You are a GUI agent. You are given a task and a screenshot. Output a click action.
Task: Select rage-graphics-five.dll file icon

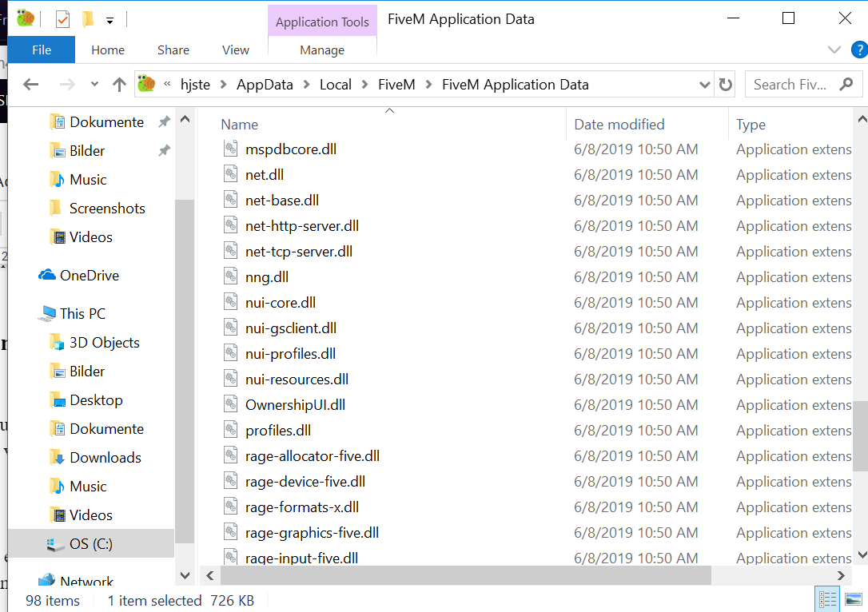coord(231,532)
